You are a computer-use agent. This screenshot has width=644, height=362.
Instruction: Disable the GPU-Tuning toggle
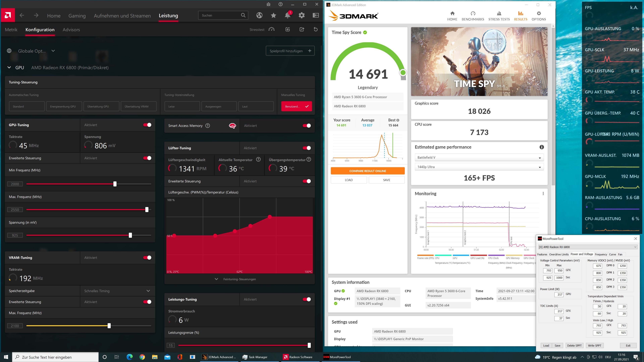click(147, 125)
